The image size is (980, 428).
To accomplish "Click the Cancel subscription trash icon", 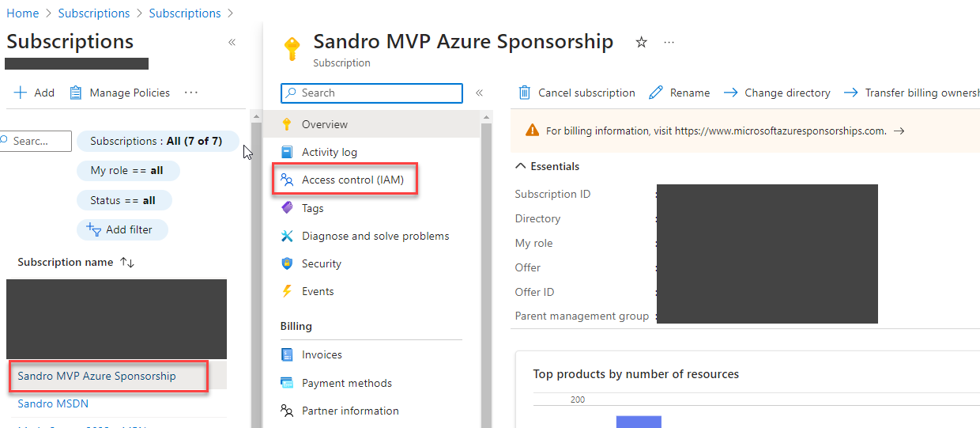I will 525,93.
